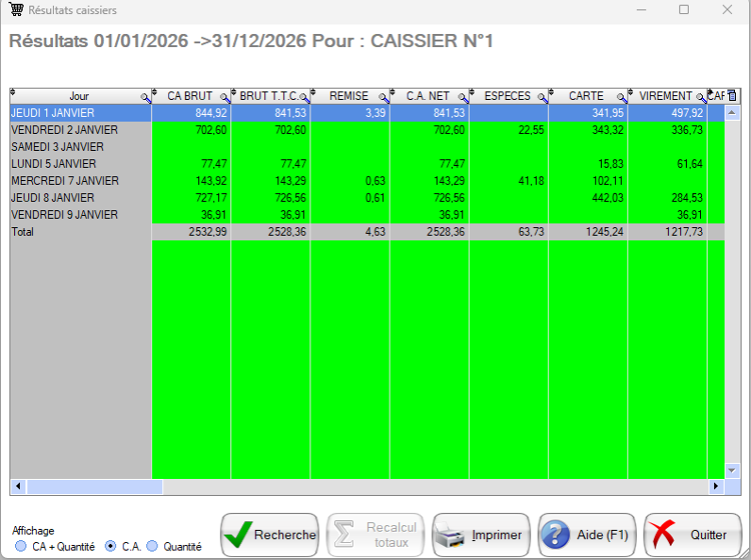This screenshot has height=560, width=751.
Task: Click the 844,92 CA BRUT cell
Action: click(192, 113)
